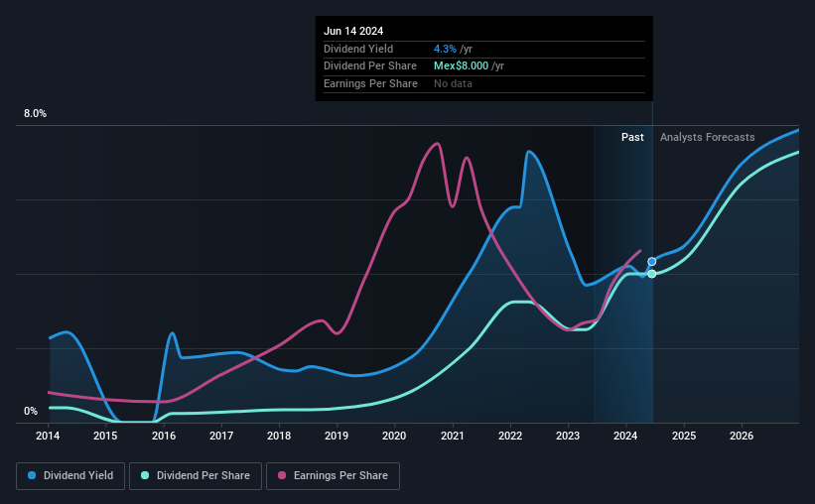Click the 4.3% dividend yield value
This screenshot has height=504, width=815.
(445, 49)
